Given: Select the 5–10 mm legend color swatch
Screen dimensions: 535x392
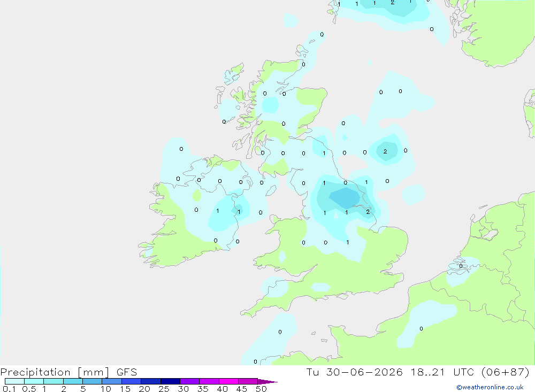Looking at the screenshot, I should (x=93, y=381).
